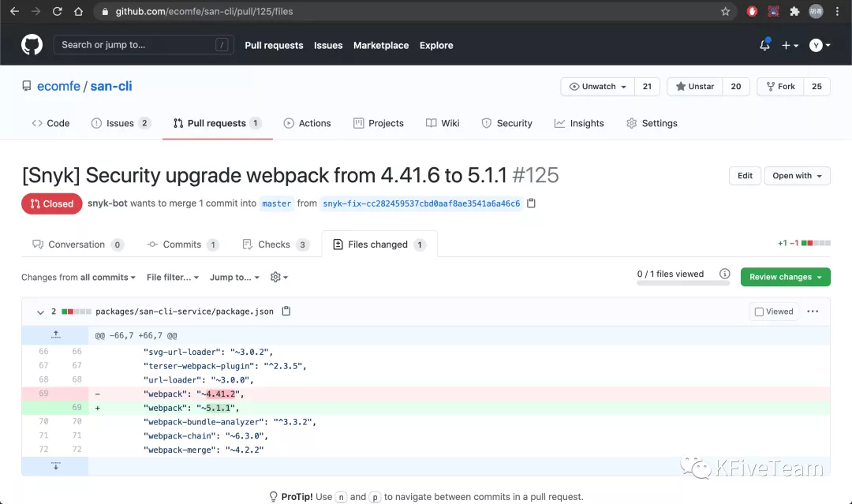The height and width of the screenshot is (504, 852).
Task: Open the Wiki tab
Action: (443, 123)
